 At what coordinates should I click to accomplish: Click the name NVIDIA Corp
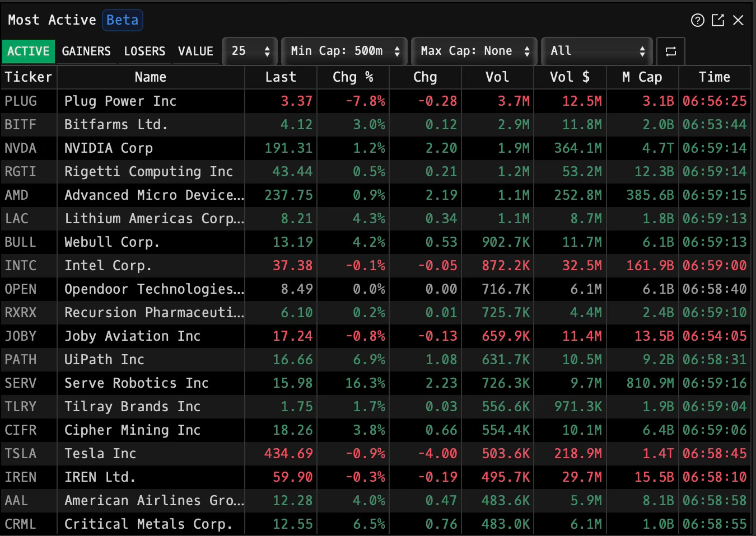[x=109, y=148]
